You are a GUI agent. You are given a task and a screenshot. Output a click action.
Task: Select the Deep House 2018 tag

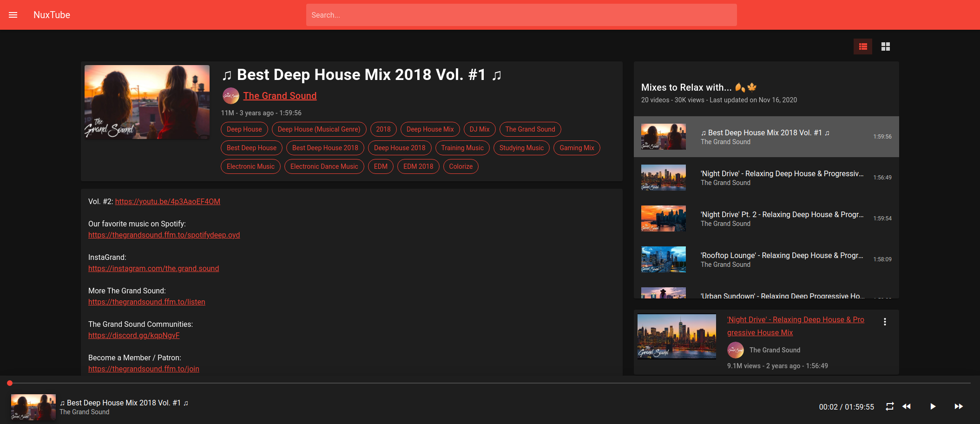(400, 148)
